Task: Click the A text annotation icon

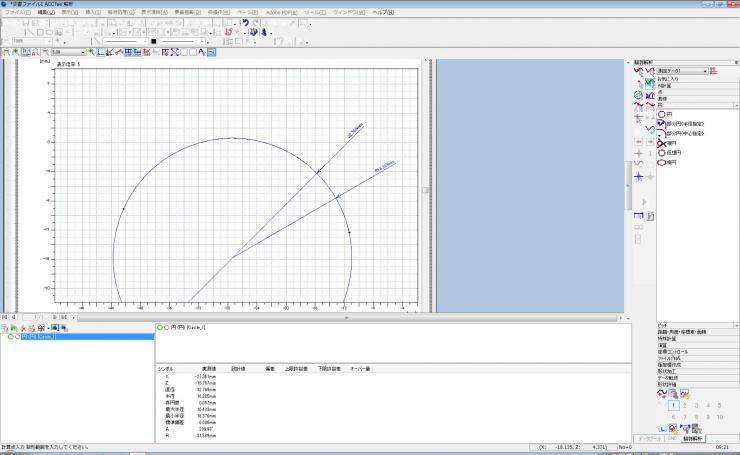Action: pyautogui.click(x=202, y=52)
